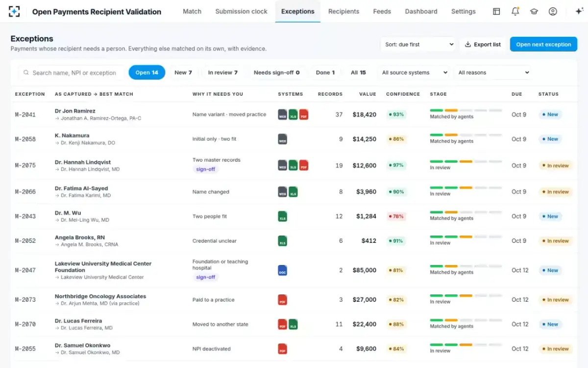Screen dimensions: 588x368
Task: Click XLS icon in Hannah Lindqvist row
Action: 293,165
